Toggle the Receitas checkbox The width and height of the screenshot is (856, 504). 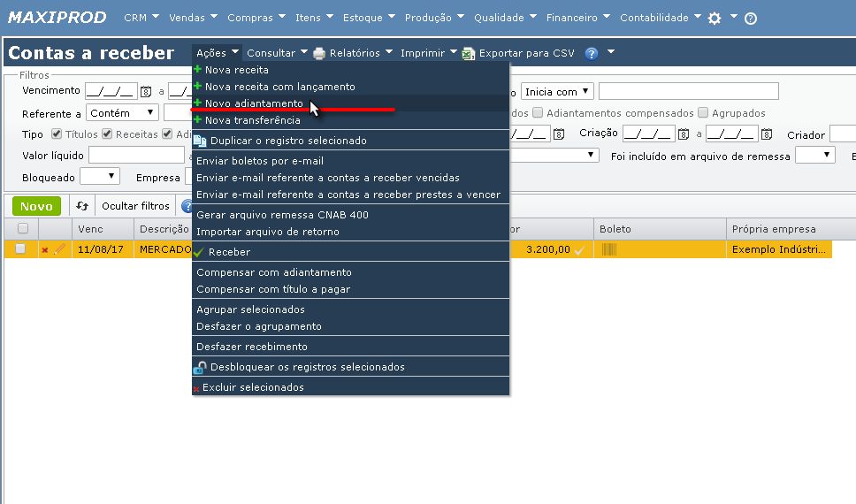click(107, 134)
